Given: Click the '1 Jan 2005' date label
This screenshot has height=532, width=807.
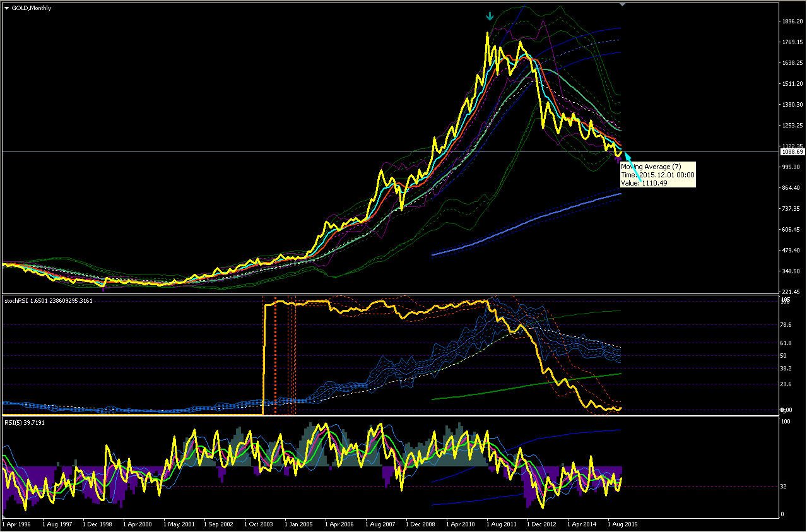Looking at the screenshot, I should pyautogui.click(x=300, y=524).
